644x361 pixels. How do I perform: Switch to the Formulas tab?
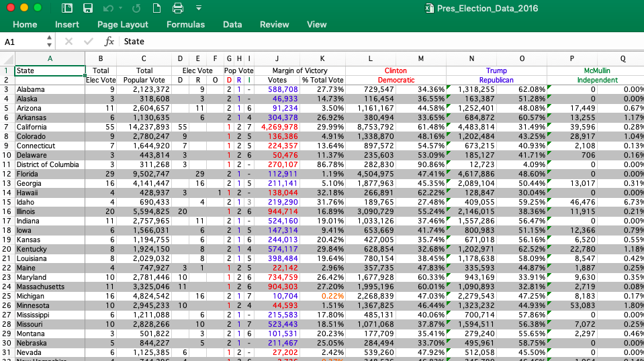click(185, 25)
